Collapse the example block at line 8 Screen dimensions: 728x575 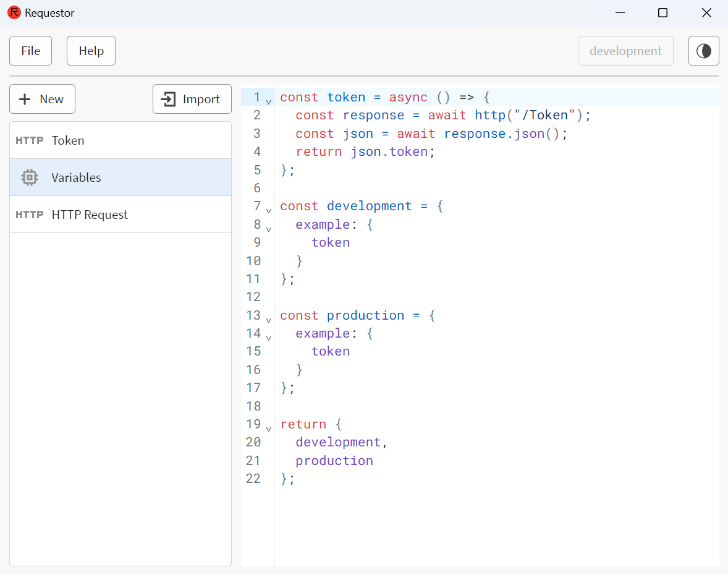(x=269, y=228)
